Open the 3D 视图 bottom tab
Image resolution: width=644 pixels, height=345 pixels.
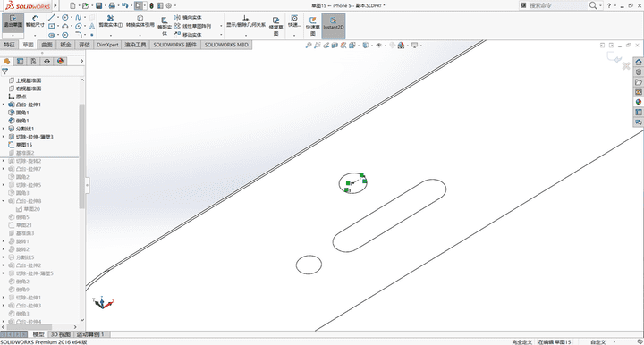click(x=61, y=334)
